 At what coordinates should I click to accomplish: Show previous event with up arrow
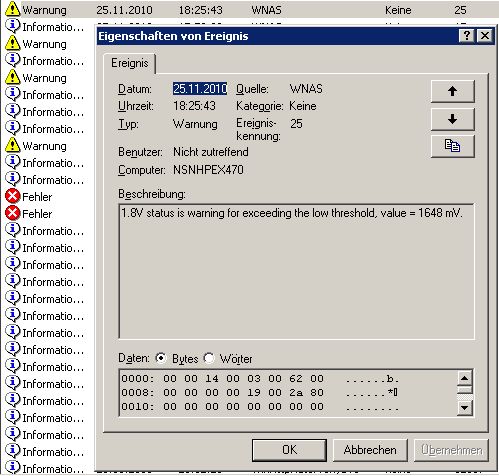point(452,91)
